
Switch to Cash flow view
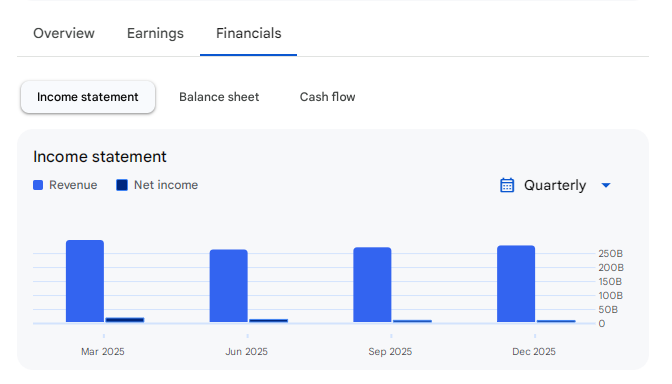(x=327, y=97)
